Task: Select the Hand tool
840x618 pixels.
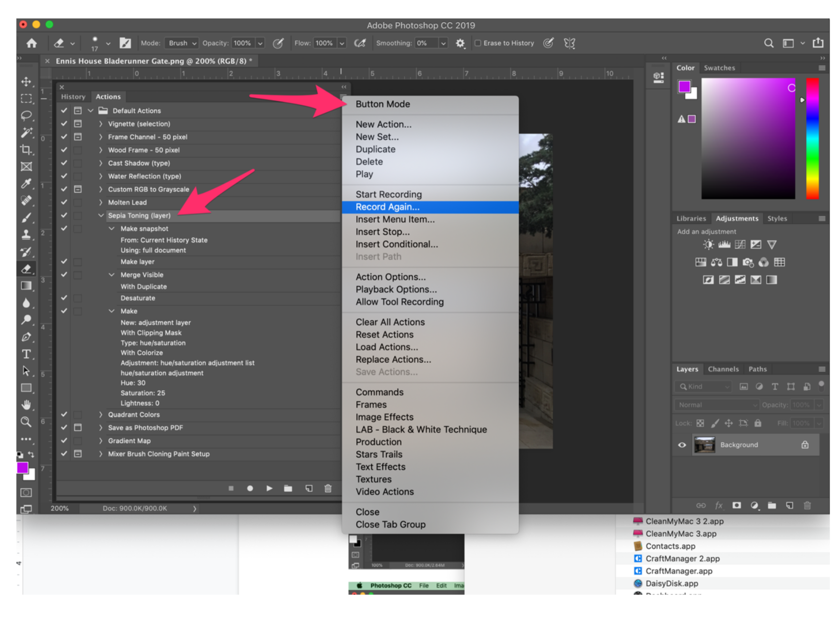Action: pyautogui.click(x=27, y=405)
